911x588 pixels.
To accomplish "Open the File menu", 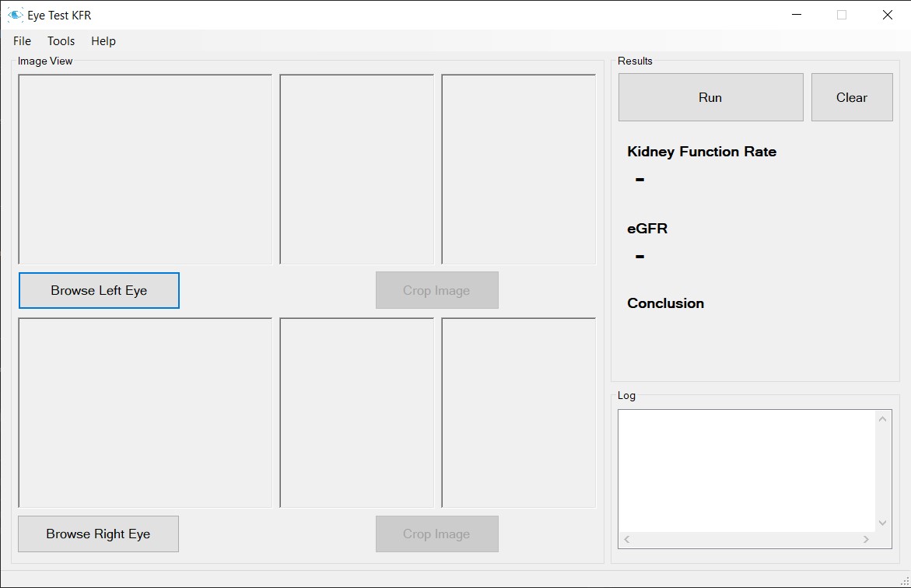I will [x=22, y=41].
